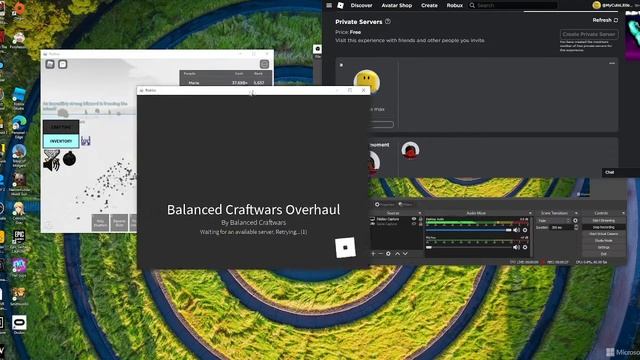The width and height of the screenshot is (640, 360).
Task: Open the private server three-dot options
Action: 612,63
